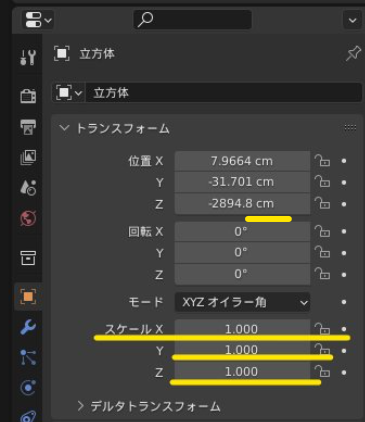Open the Modifiers wrench tab
Screen dimensions: 365x422
tap(28, 327)
